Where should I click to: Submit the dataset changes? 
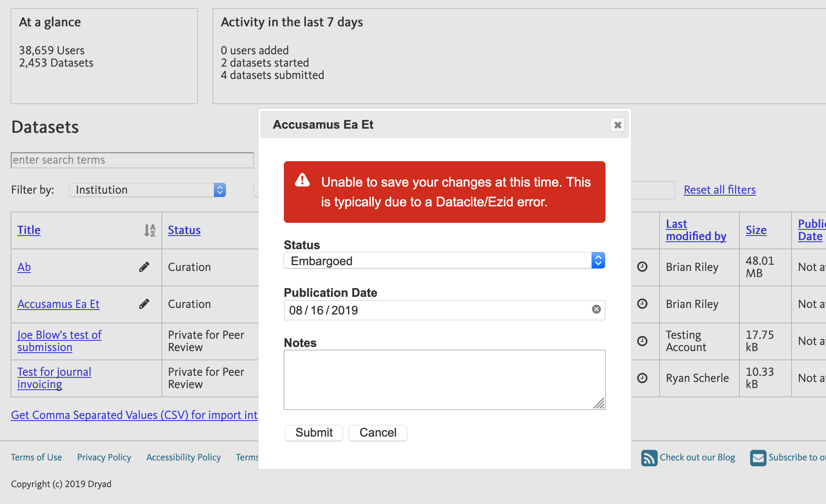click(313, 432)
